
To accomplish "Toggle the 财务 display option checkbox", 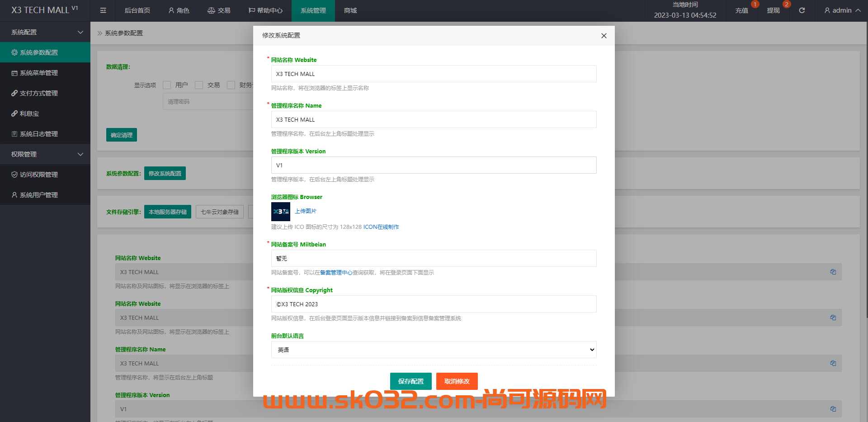I will pyautogui.click(x=231, y=85).
